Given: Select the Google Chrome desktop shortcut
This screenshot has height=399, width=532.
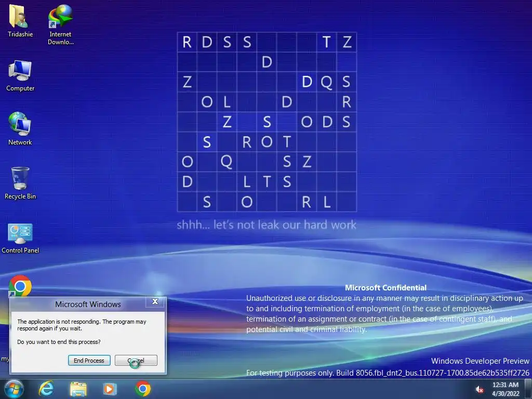Looking at the screenshot, I should tap(20, 286).
